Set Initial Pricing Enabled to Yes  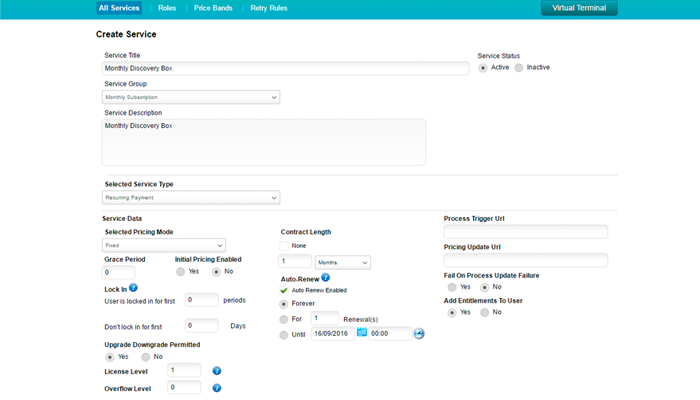(180, 272)
